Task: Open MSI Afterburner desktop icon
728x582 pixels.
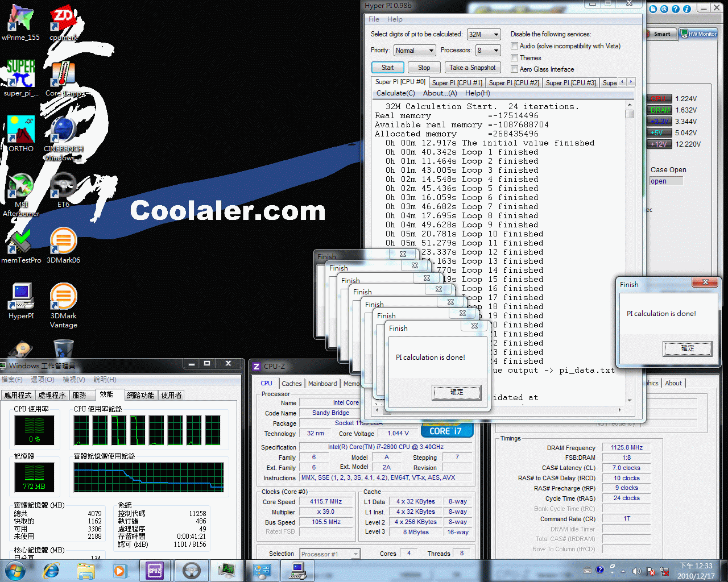Action: pos(21,194)
